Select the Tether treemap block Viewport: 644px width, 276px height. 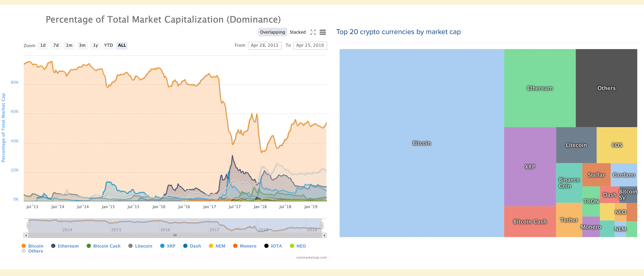coord(569,220)
